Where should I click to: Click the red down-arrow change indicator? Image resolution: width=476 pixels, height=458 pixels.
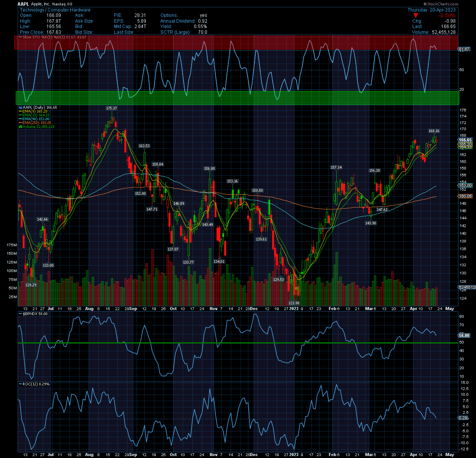[416, 15]
